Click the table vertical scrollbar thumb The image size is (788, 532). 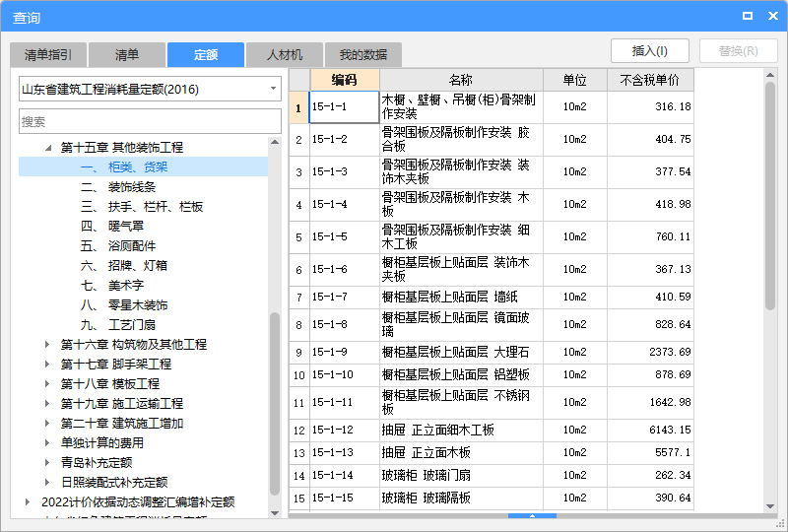tap(770, 196)
